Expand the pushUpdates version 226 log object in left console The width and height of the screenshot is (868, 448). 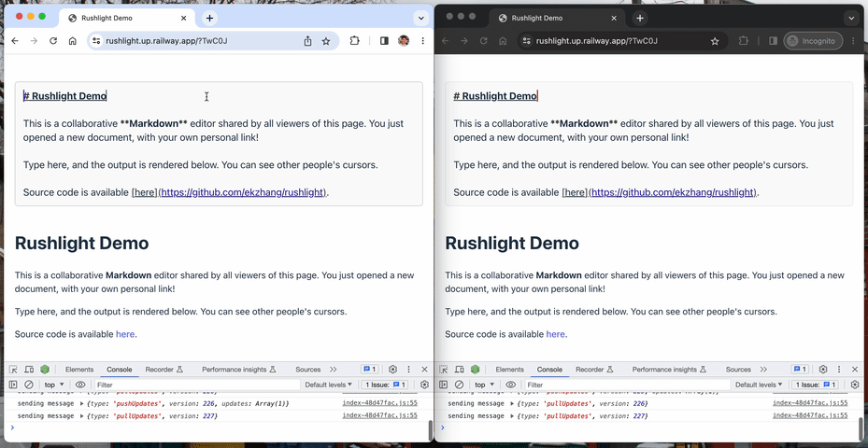[x=82, y=404]
